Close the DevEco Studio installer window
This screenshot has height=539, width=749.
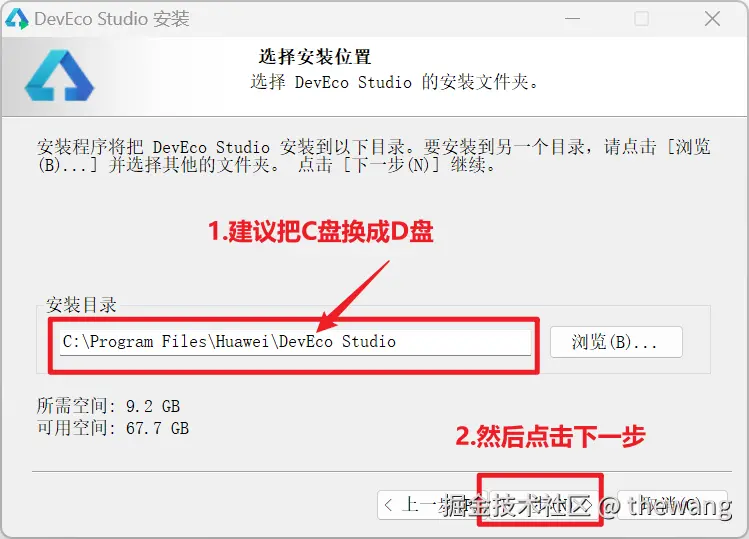(712, 19)
